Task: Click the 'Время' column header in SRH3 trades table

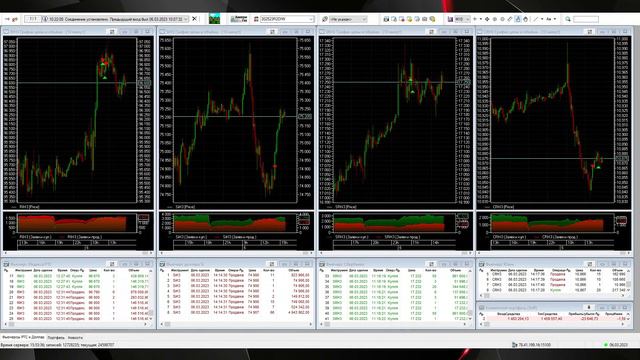Action: 378,270
